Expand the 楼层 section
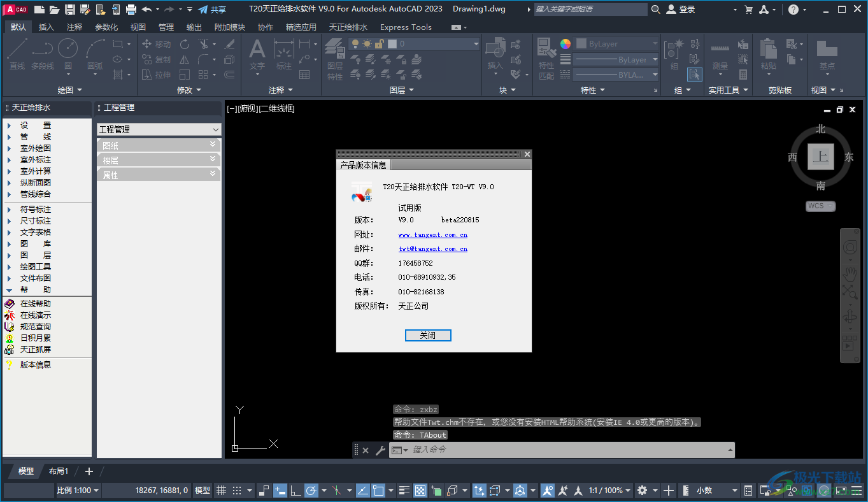Viewport: 868px width, 502px height. [159, 160]
